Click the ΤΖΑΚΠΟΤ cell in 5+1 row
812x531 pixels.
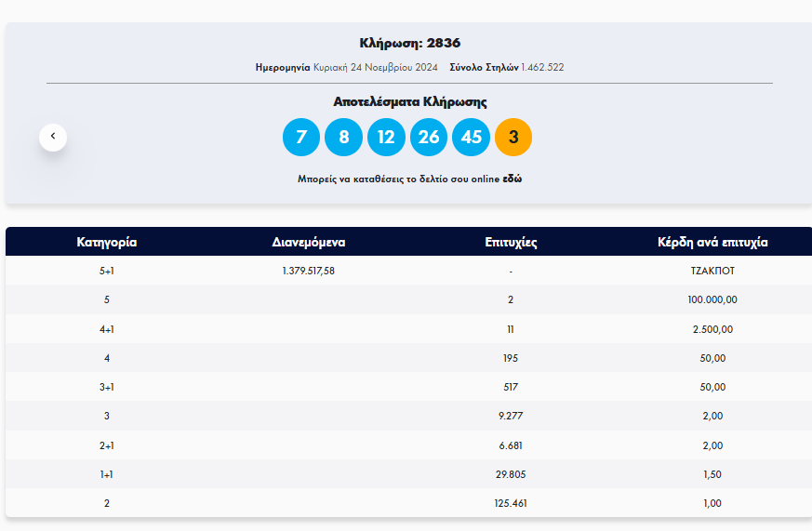point(712,271)
